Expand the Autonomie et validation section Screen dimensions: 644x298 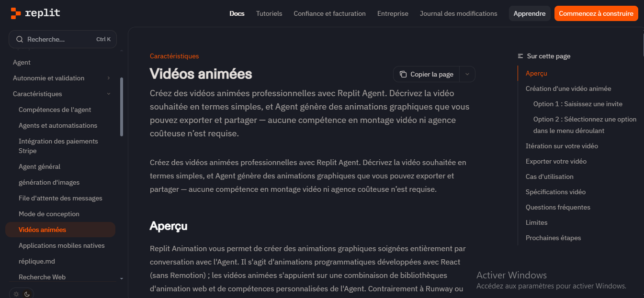tap(109, 78)
